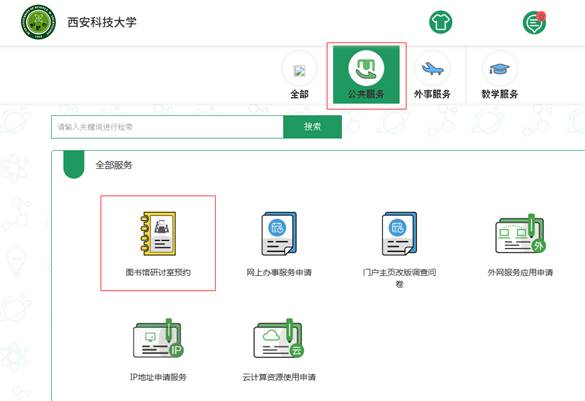Click the 网上办事服务申请 text label
This screenshot has width=585, height=401.
tap(279, 272)
